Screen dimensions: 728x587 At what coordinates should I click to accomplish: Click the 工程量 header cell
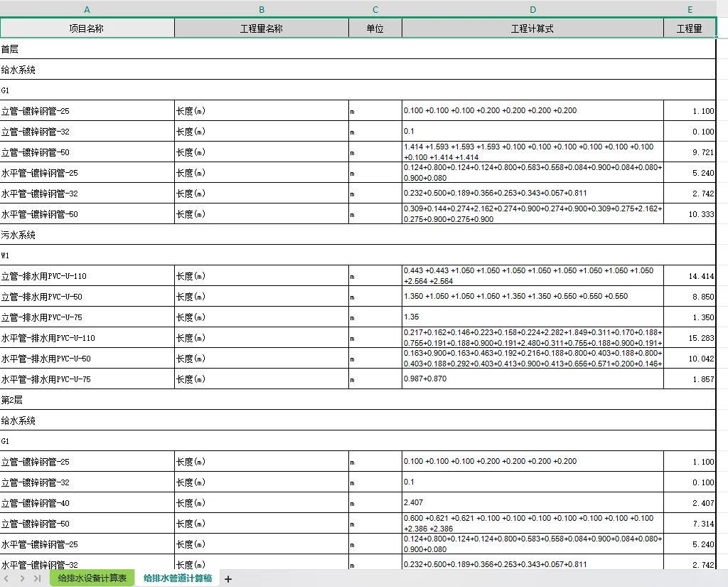(x=690, y=28)
